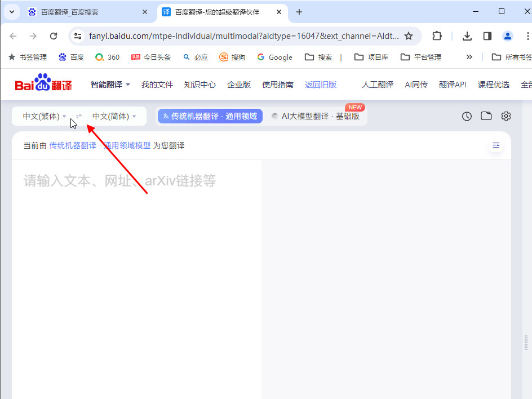Screen dimensions: 532x399
Task: Open browser extensions puzzle icon
Action: coord(437,36)
